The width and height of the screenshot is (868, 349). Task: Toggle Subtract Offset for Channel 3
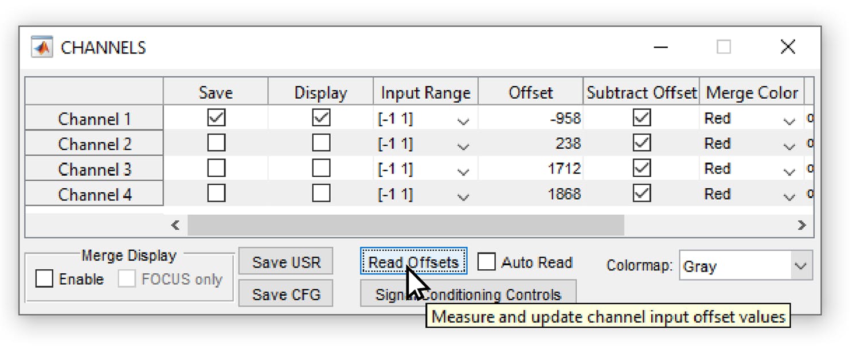(x=642, y=168)
